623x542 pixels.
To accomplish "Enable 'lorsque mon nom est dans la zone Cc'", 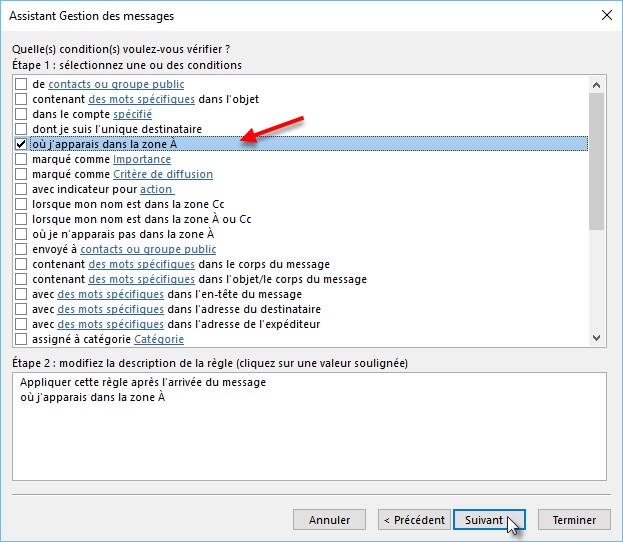I will click(x=22, y=204).
